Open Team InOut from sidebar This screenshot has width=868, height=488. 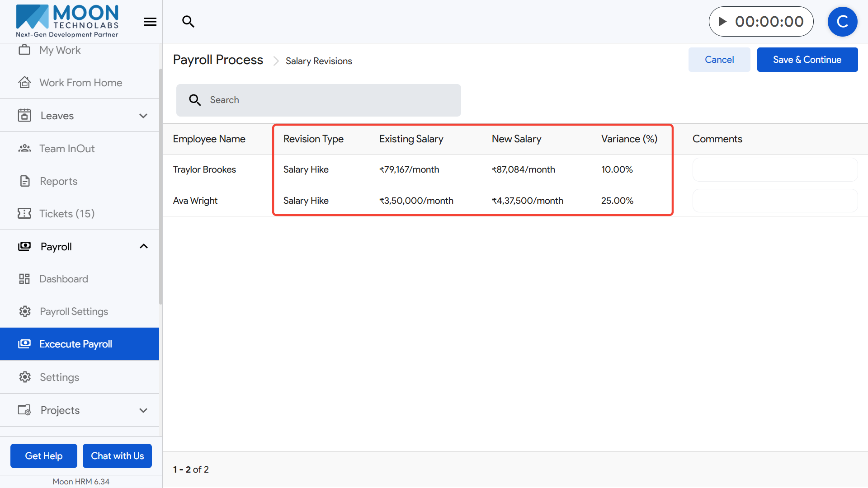(67, 149)
